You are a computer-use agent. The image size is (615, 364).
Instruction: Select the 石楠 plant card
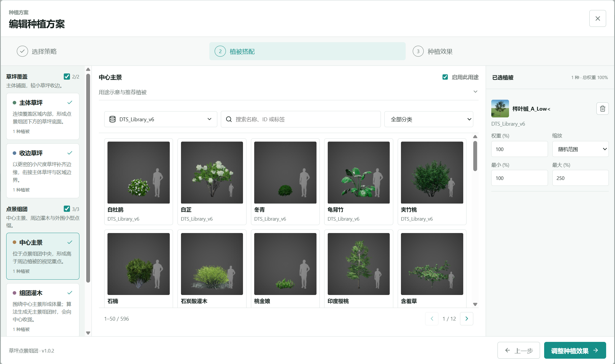coord(138,269)
